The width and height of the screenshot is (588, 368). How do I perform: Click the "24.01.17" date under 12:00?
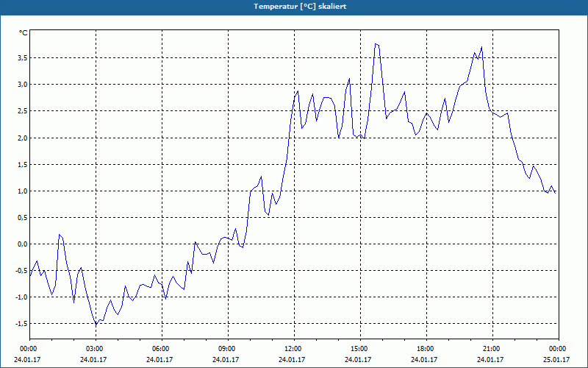click(x=292, y=359)
